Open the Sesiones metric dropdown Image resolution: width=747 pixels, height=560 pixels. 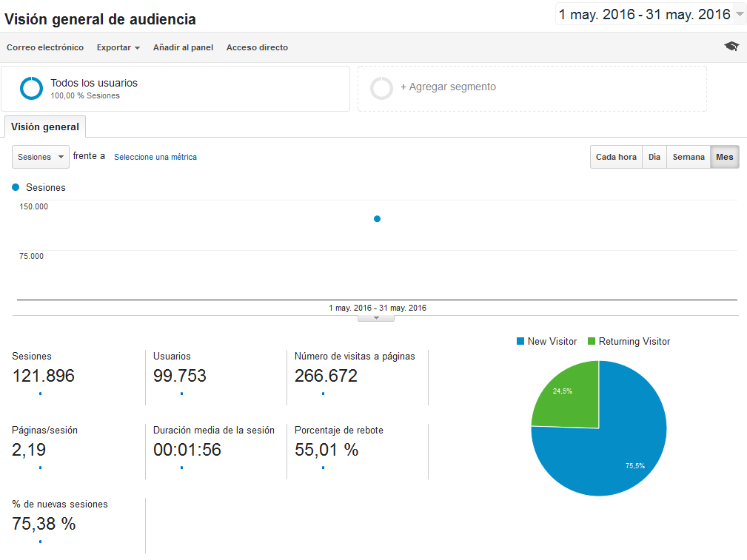click(x=41, y=157)
